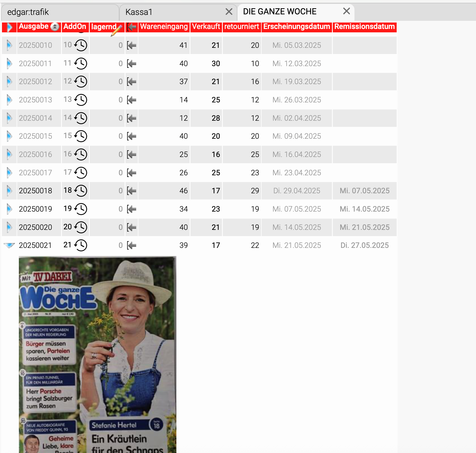Click goods-receipt arrow icon in row 20250020
Viewport: 476px width, 453px height.
(132, 227)
